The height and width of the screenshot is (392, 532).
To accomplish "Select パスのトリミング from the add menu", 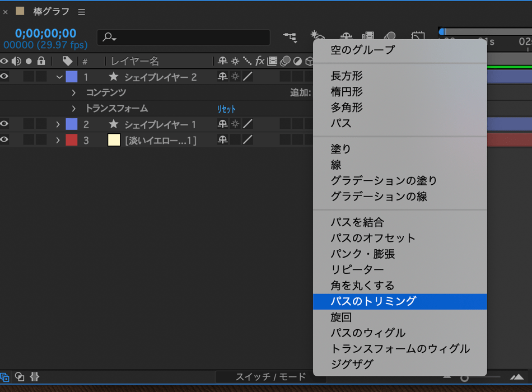I will [374, 301].
